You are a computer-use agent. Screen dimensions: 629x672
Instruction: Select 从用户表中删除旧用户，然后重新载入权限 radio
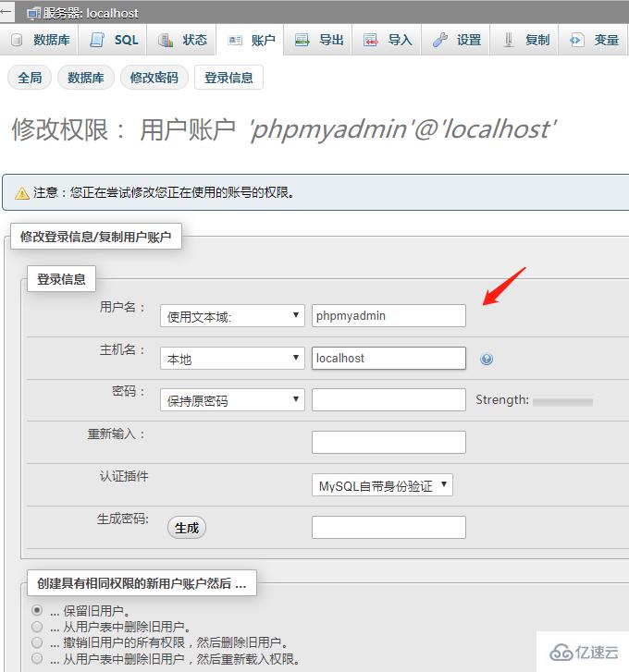pos(37,658)
